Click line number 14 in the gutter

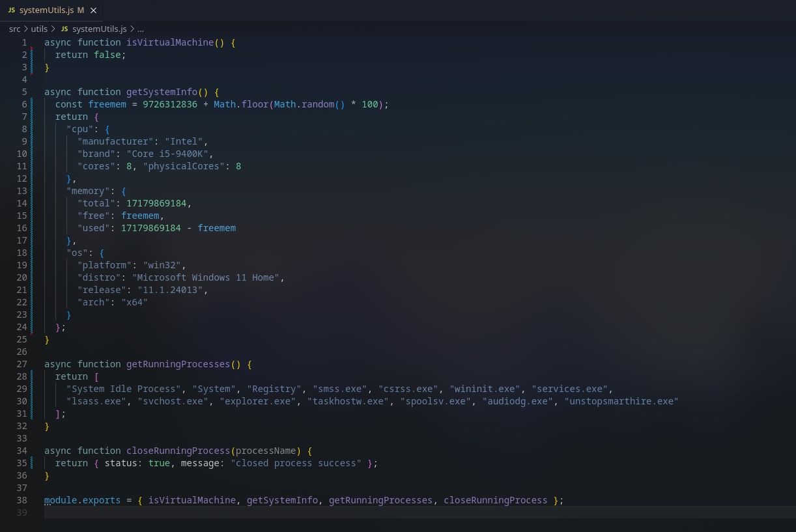pyautogui.click(x=21, y=203)
